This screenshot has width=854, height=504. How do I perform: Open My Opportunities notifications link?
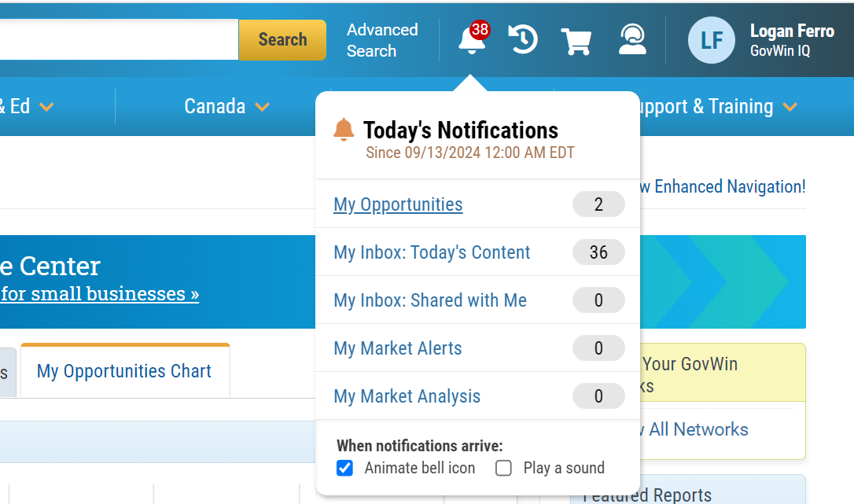398,204
